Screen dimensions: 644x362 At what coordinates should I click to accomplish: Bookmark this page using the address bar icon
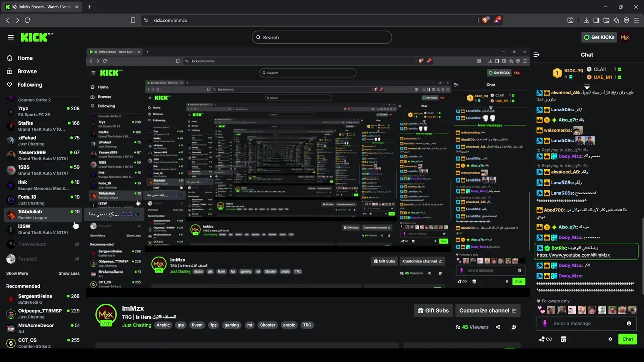click(x=133, y=20)
